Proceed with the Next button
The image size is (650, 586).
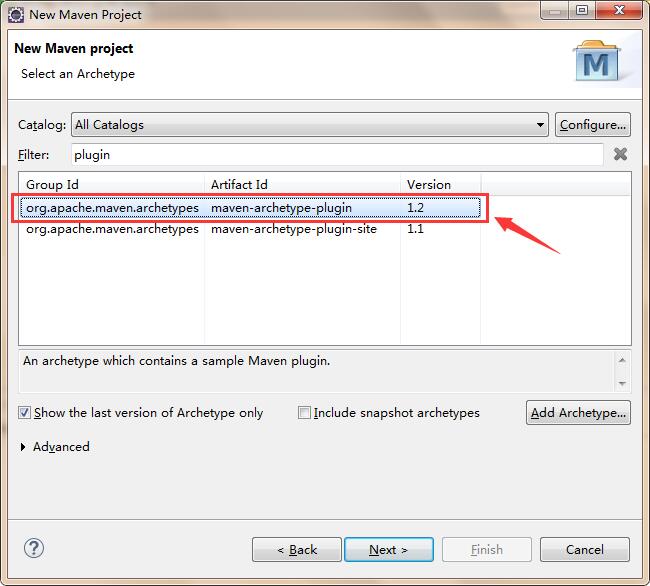click(389, 550)
